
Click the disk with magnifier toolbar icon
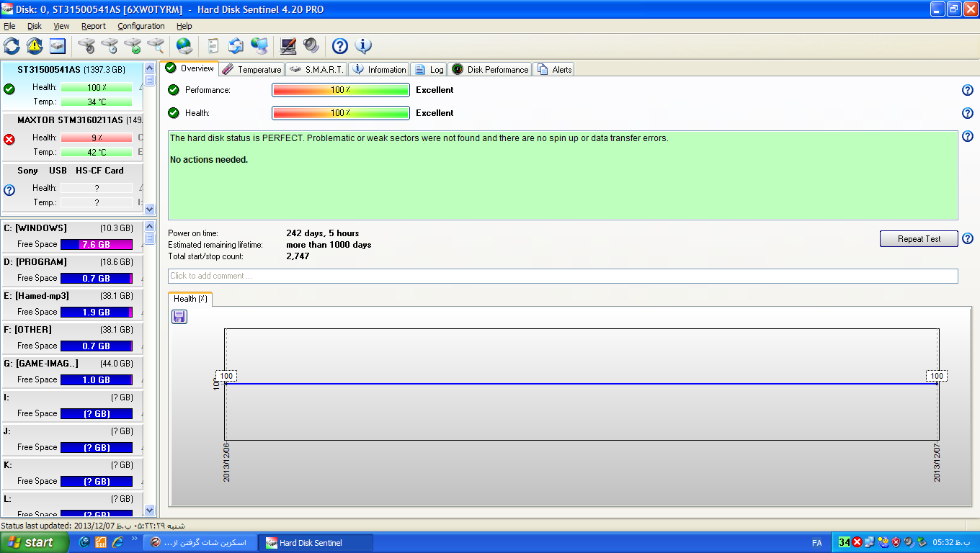point(156,46)
